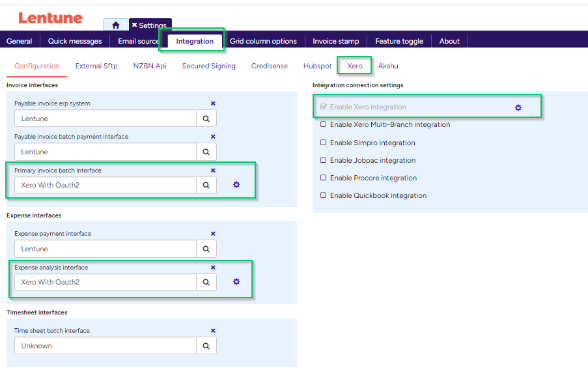Click the Invoice interfaces heading
This screenshot has width=588, height=377.
[x=33, y=85]
